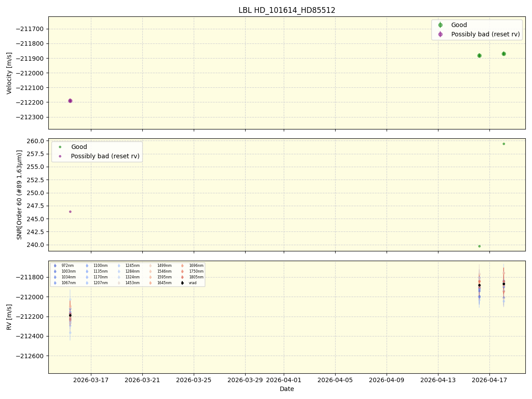The image size is (532, 399).
Task: Click the black vrad point in the March RV cluster
Action: 70,315
